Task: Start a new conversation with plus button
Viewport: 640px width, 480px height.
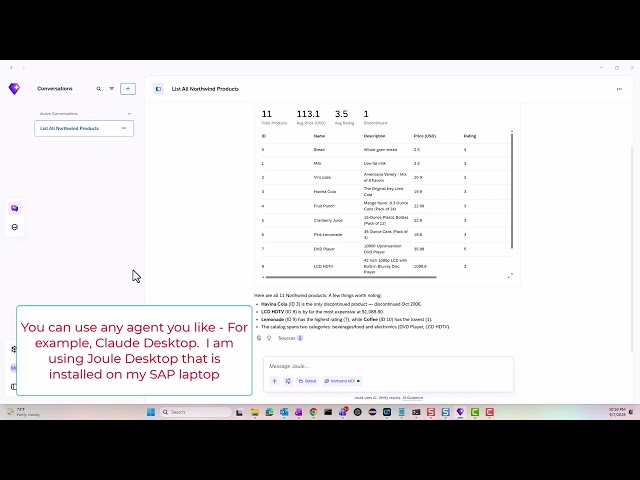Action: (x=128, y=89)
